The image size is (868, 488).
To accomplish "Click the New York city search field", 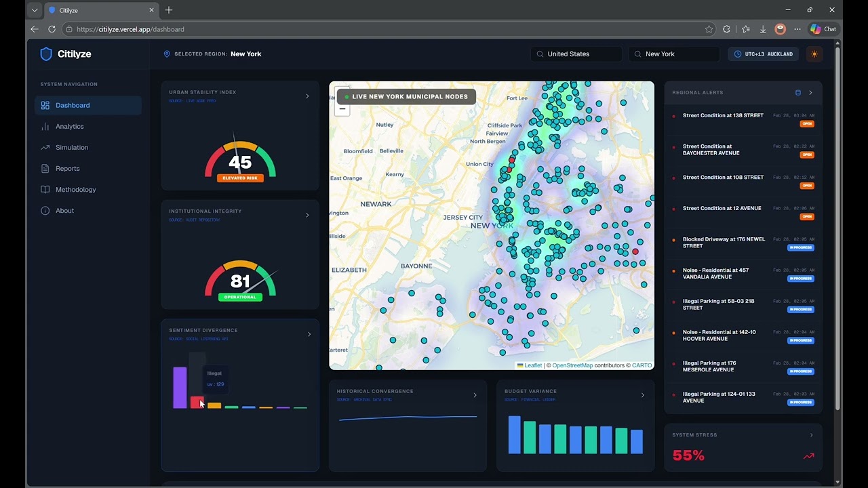I will 674,54.
